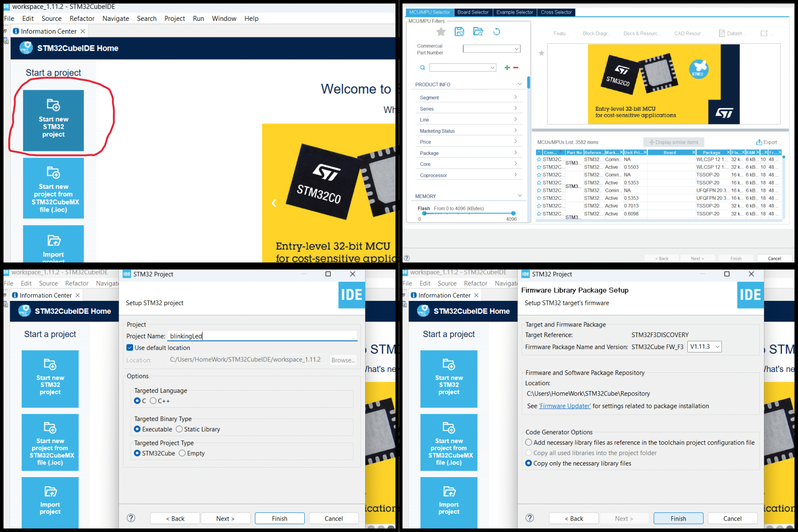Open help in the Firmware Library Package Setup dialog

(530, 518)
